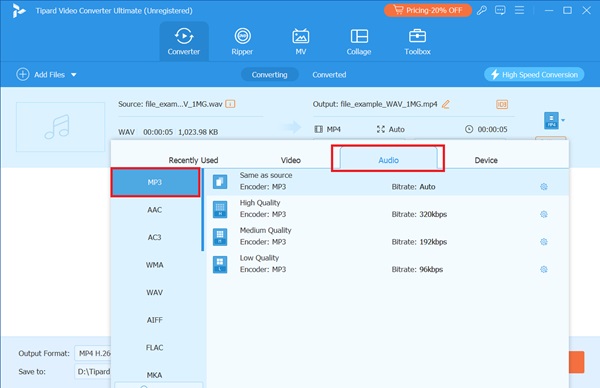Select MP3 in the format list
This screenshot has width=600, height=388.
point(155,182)
